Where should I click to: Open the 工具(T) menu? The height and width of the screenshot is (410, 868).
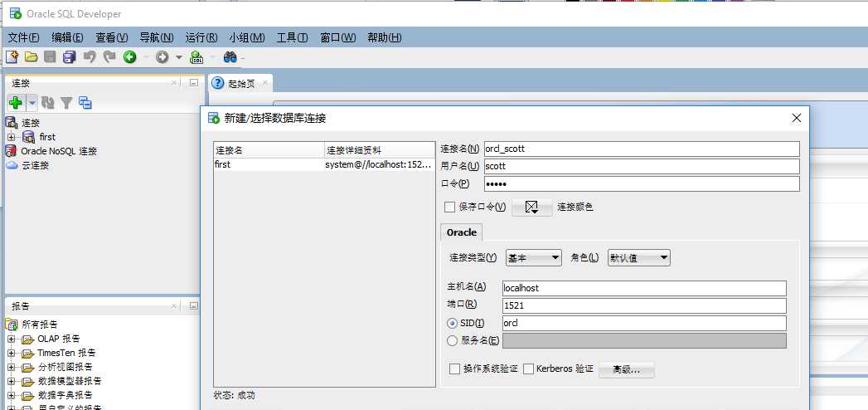(x=293, y=37)
